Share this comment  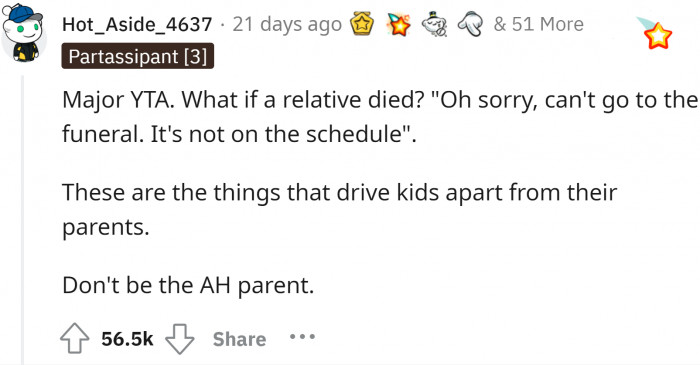(239, 339)
